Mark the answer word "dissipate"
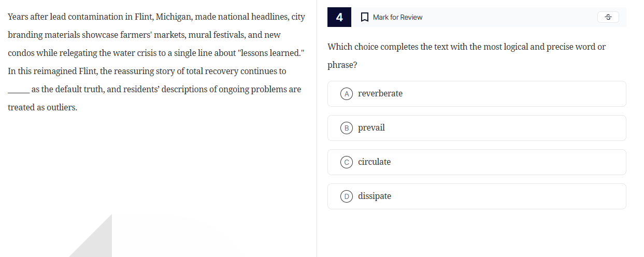Screen dimensions: 644x257 [375, 196]
